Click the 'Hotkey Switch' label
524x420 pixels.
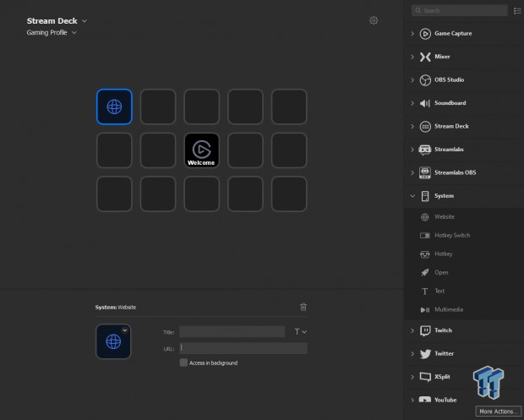coord(452,236)
